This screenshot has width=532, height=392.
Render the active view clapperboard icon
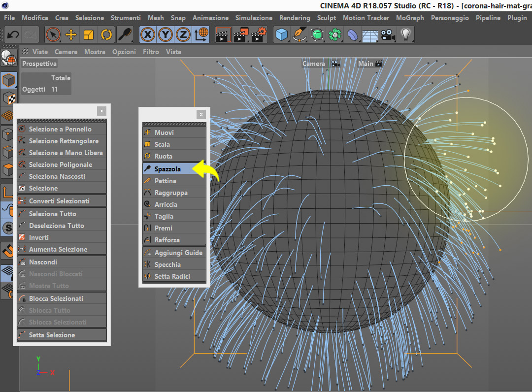click(223, 34)
